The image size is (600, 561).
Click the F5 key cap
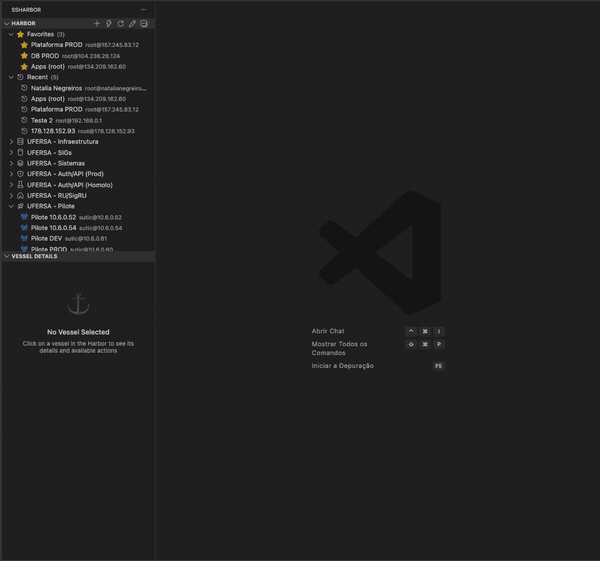pos(439,366)
